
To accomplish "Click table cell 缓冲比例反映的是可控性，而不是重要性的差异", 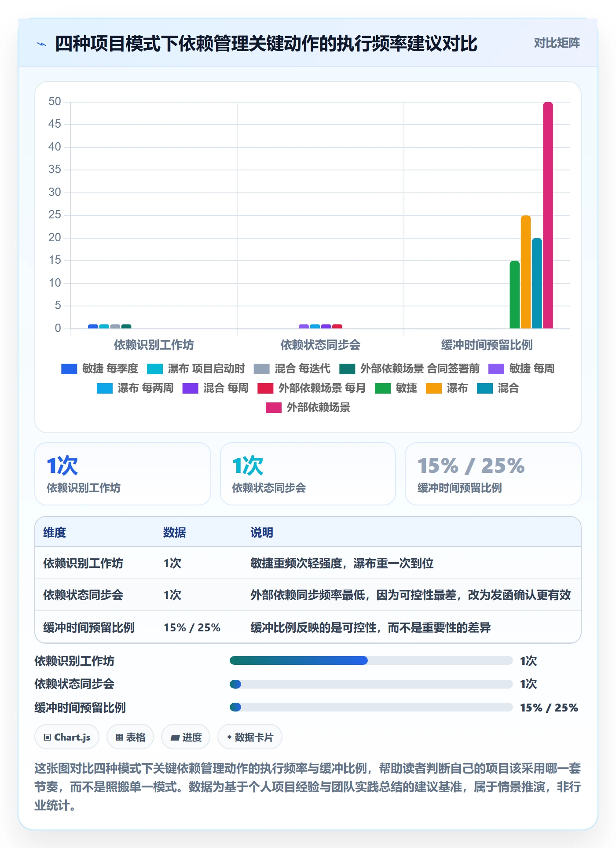I will tap(370, 627).
